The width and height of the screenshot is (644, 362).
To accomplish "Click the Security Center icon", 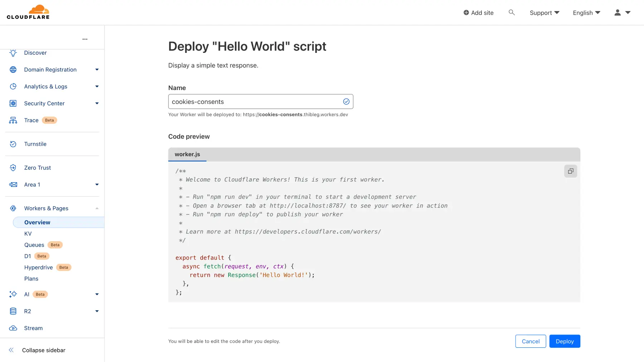I will tap(13, 103).
